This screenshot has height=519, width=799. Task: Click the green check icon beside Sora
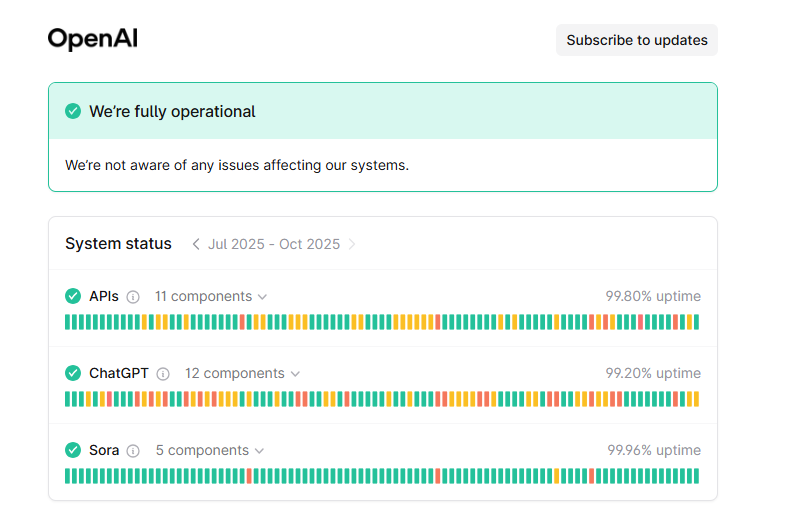[73, 450]
